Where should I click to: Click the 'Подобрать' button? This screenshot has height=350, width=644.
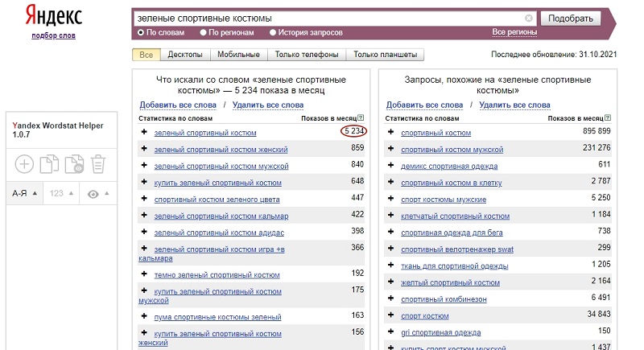click(x=571, y=18)
